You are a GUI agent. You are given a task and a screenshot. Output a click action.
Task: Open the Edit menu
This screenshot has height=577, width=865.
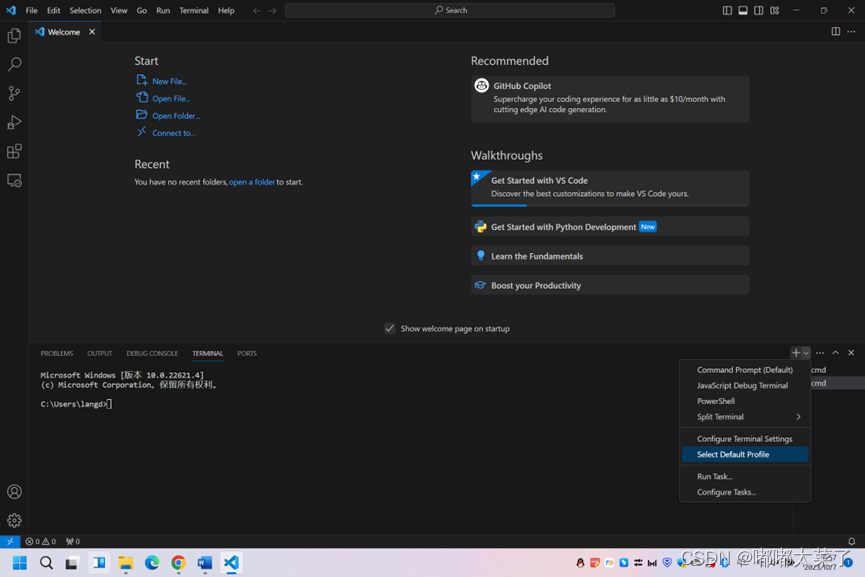(x=54, y=10)
